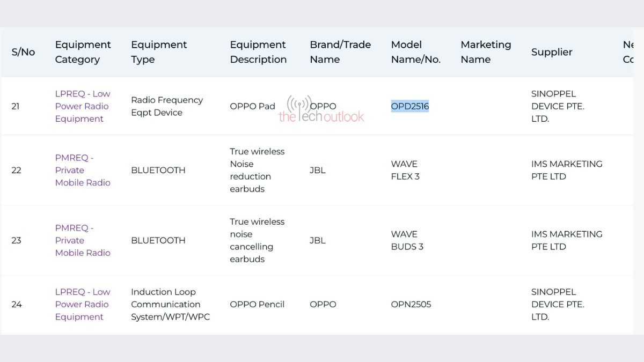This screenshot has height=362, width=644.
Task: Click the OPN2505 model number cell
Action: 411,304
